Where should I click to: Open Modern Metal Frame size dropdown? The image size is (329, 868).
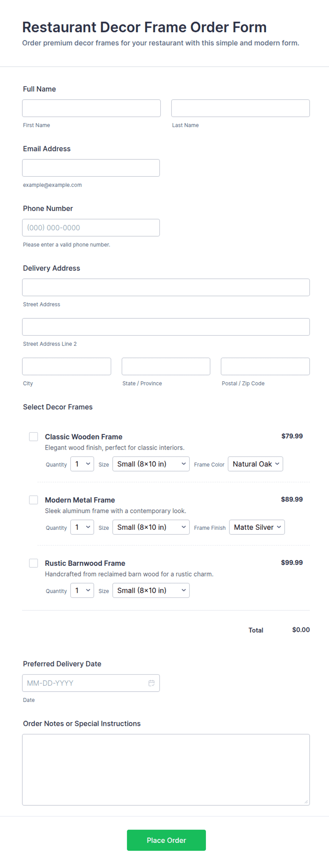pos(151,527)
